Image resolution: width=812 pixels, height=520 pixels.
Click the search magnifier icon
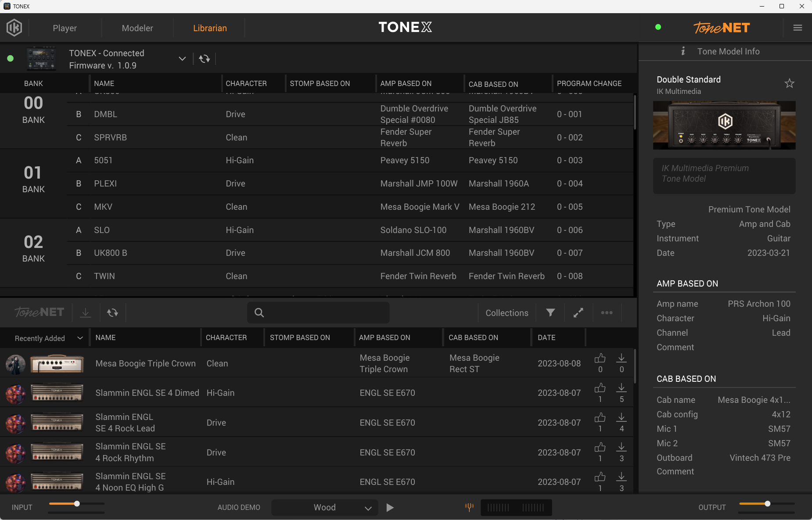pyautogui.click(x=259, y=312)
